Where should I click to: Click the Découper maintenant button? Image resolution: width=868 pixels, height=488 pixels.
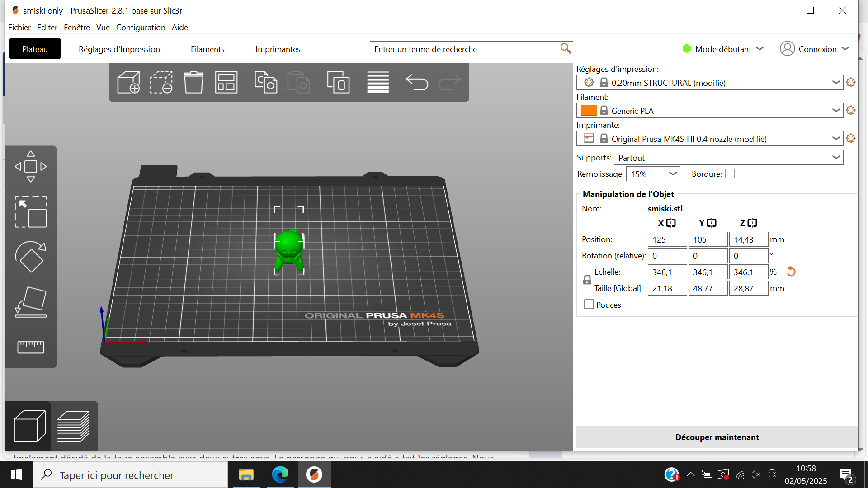(x=717, y=437)
